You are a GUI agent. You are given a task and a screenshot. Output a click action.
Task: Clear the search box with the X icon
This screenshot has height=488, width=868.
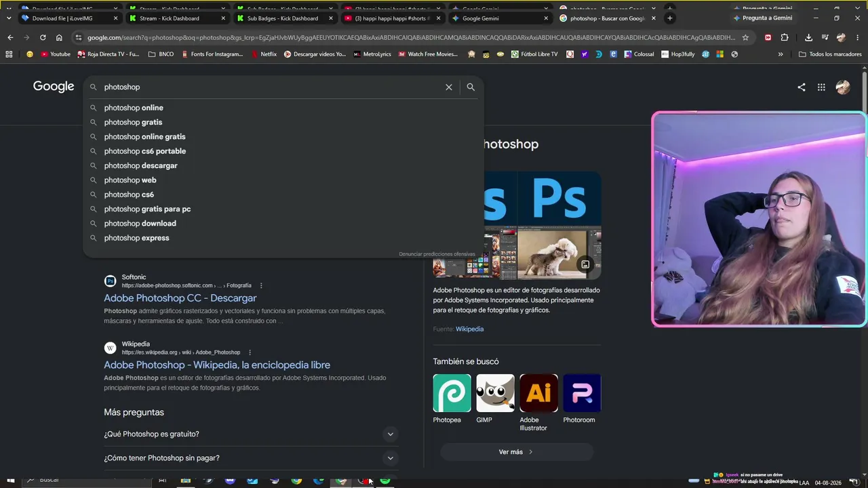448,87
